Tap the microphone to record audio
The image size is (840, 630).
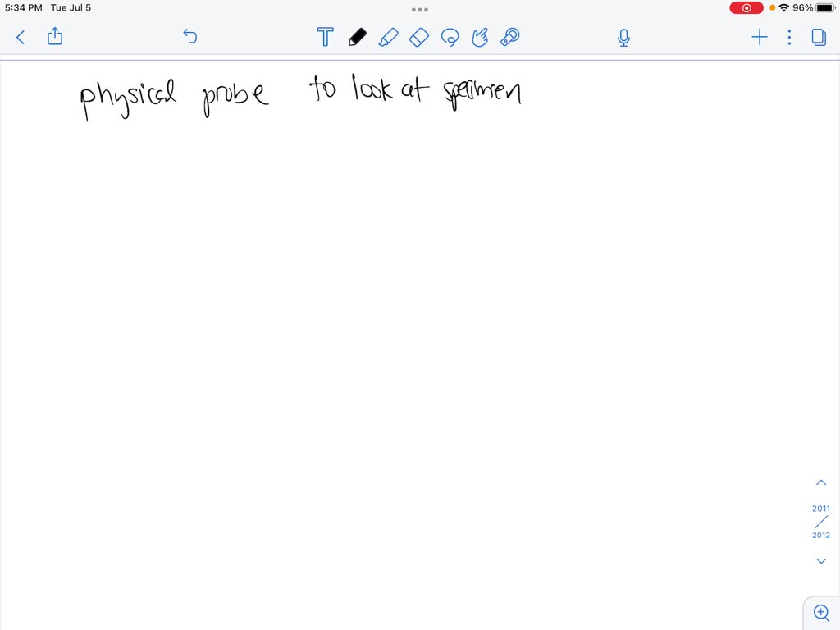point(623,38)
